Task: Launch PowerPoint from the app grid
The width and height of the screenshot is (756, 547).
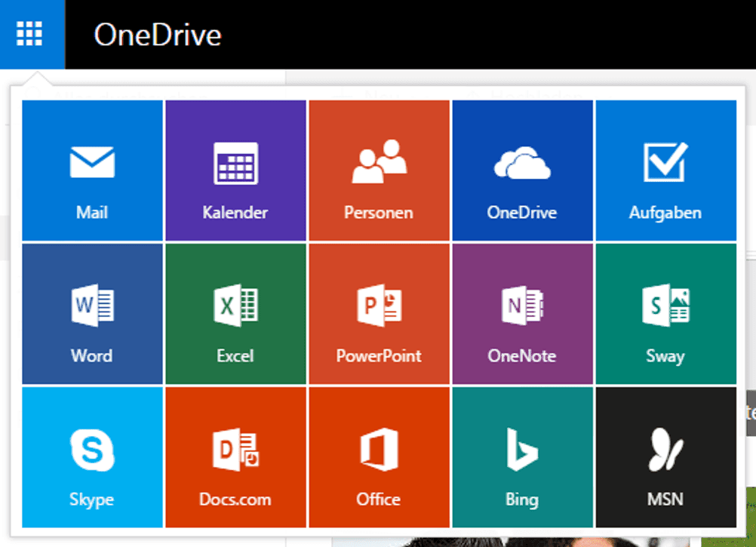Action: pos(379,314)
